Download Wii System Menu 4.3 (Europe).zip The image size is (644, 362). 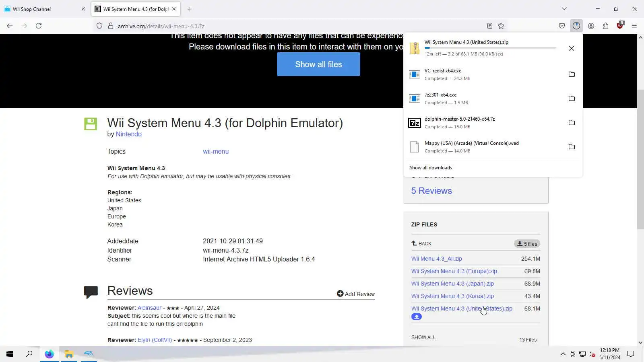pyautogui.click(x=454, y=271)
